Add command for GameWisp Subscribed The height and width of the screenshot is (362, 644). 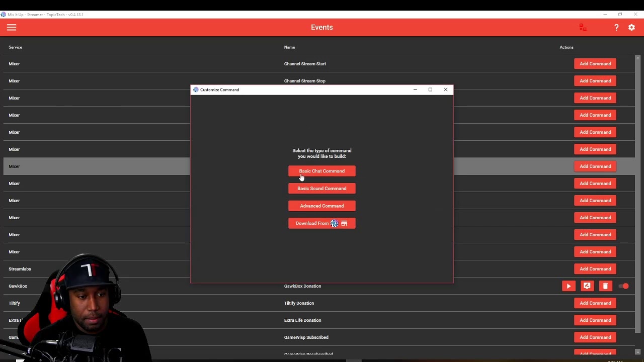[x=595, y=337]
